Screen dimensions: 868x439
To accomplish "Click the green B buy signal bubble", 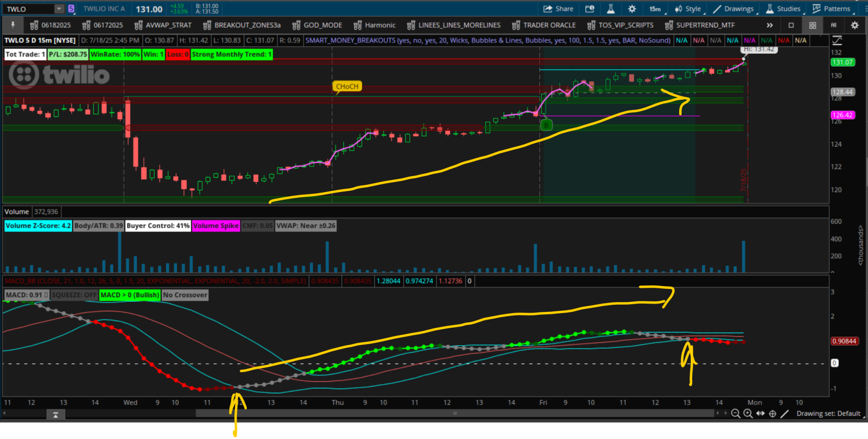I will point(546,125).
